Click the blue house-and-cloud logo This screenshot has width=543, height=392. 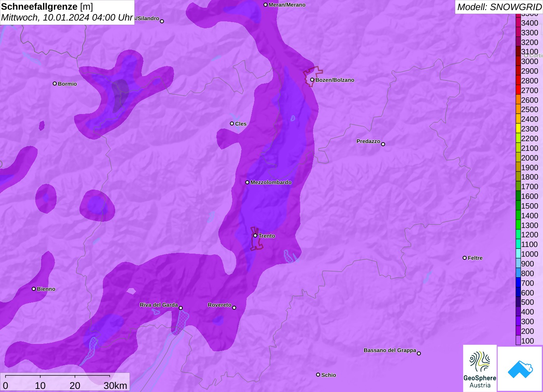520,369
